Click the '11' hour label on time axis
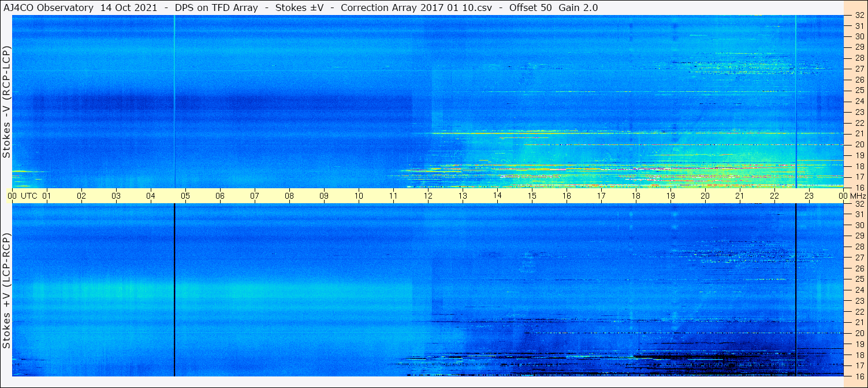Screen dimensions: 868x388 [393, 196]
